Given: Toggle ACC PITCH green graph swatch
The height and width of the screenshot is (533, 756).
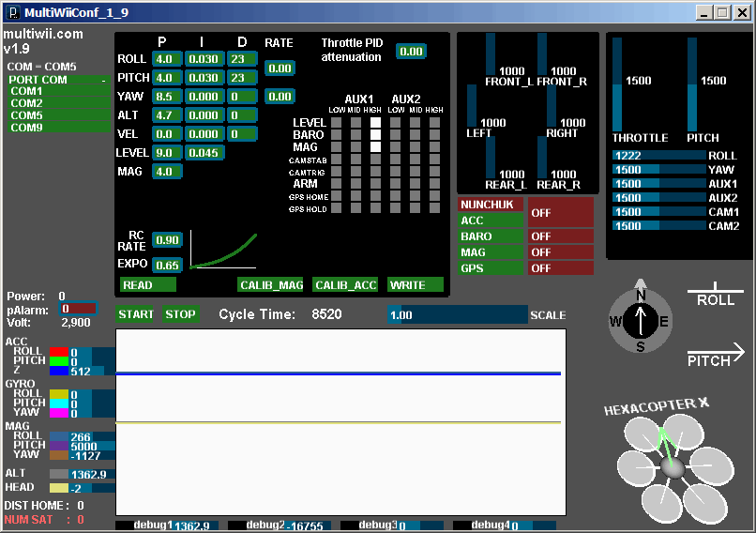Looking at the screenshot, I should tap(59, 361).
